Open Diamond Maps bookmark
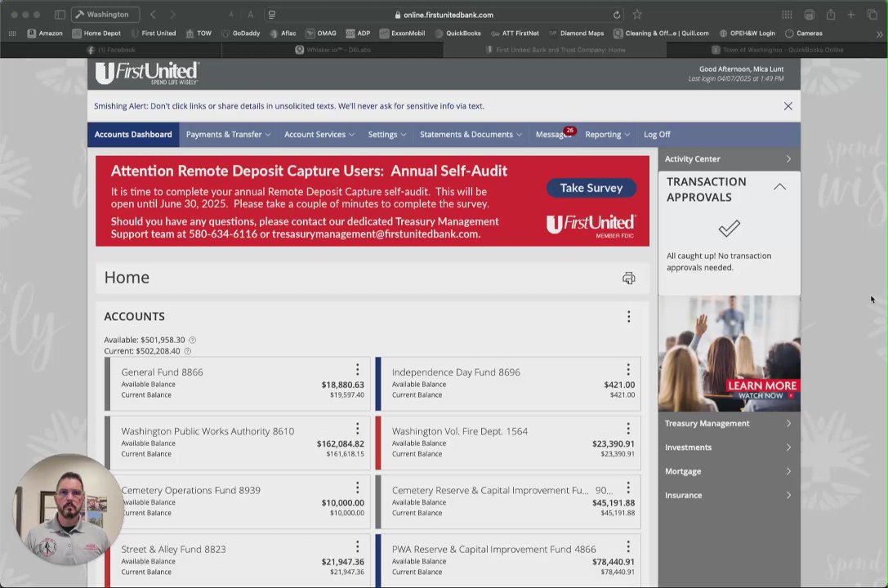 576,33
